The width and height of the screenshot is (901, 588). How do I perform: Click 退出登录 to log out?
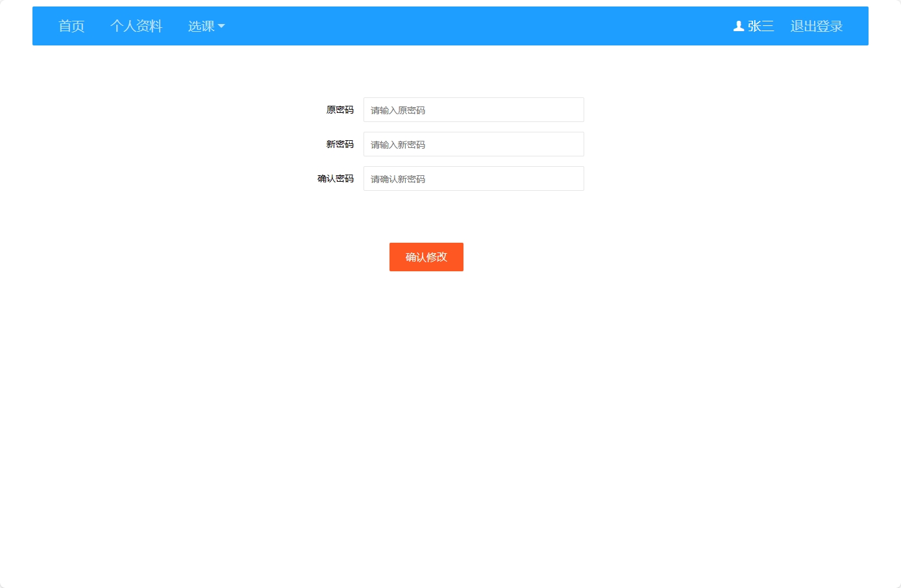816,26
